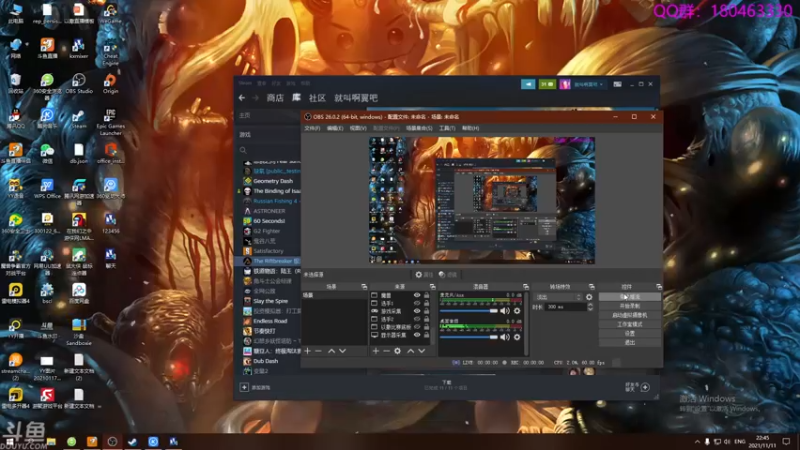Screen dimensions: 800x450
Task: Move the scene up with the up arrow
Action: (332, 351)
